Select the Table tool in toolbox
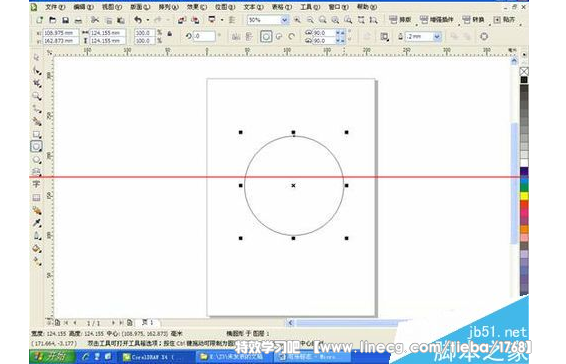 click(36, 197)
